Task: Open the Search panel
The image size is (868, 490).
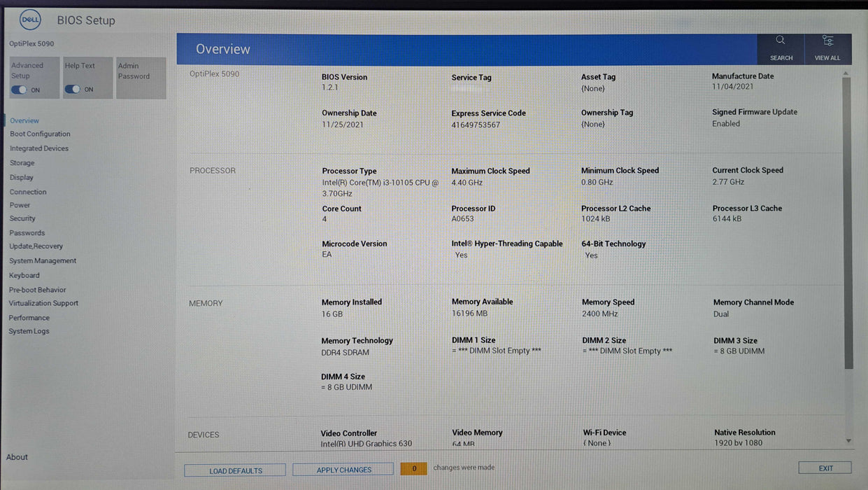Action: (x=781, y=48)
